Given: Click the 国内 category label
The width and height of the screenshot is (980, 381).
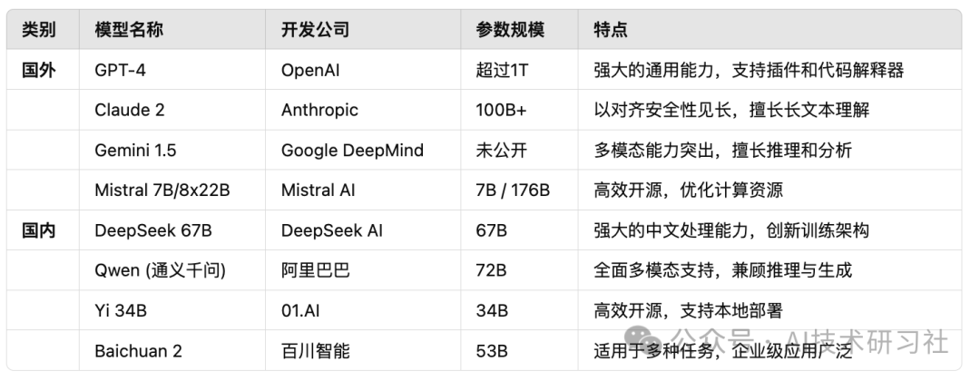Looking at the screenshot, I should (39, 230).
